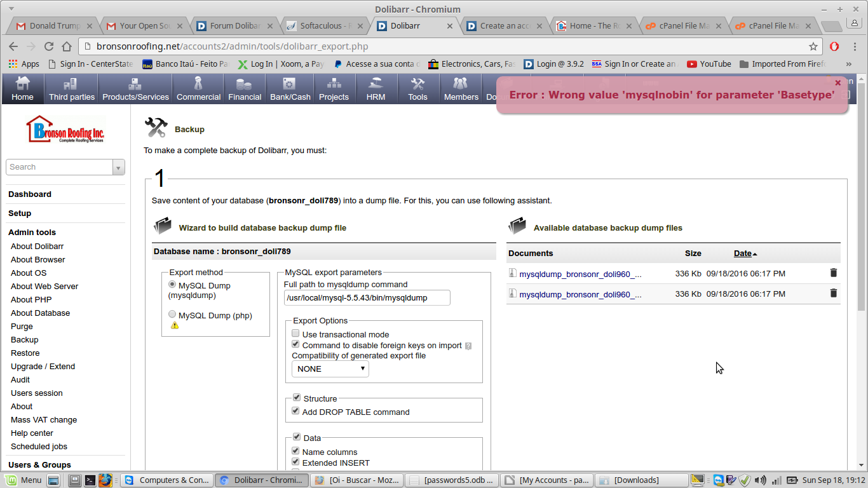
Task: Open the Bank/Cash module
Action: tap(290, 89)
